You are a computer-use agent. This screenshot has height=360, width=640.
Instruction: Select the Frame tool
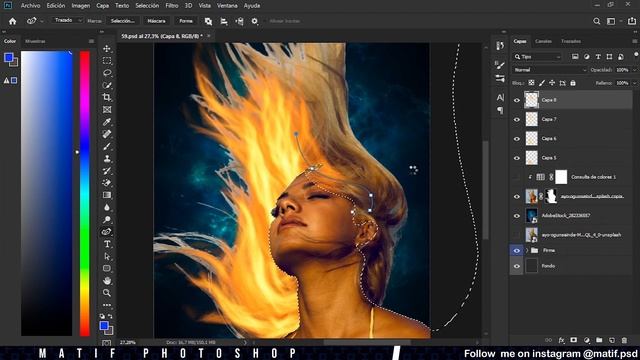point(107,109)
